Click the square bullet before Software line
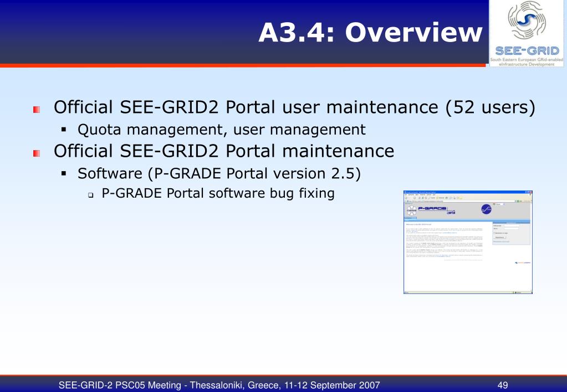The width and height of the screenshot is (567, 392). click(x=64, y=173)
